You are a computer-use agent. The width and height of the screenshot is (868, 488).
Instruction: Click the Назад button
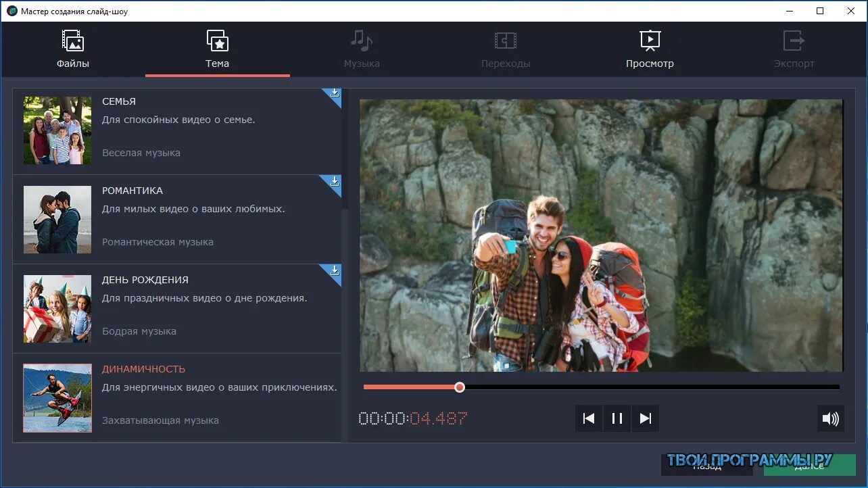pos(706,465)
